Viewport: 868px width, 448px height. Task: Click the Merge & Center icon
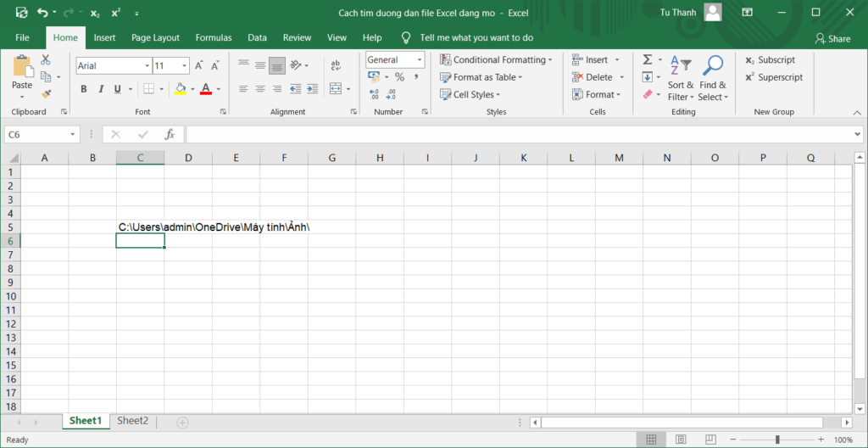tap(336, 89)
